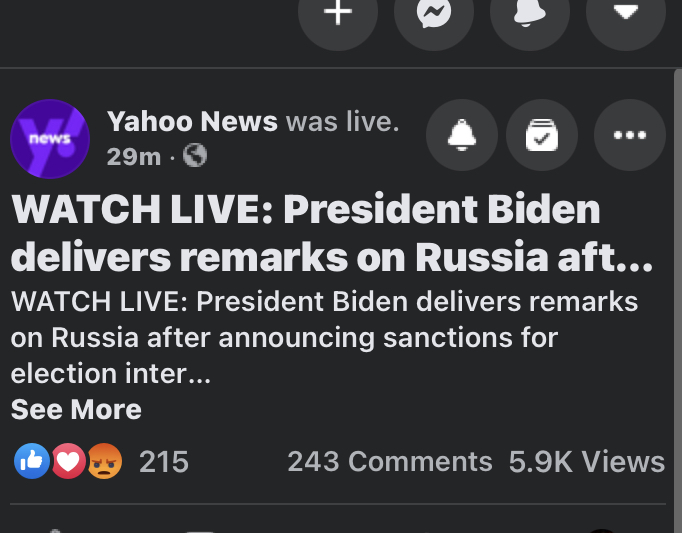Click the public audience globe icon
This screenshot has width=682, height=533.
(195, 156)
